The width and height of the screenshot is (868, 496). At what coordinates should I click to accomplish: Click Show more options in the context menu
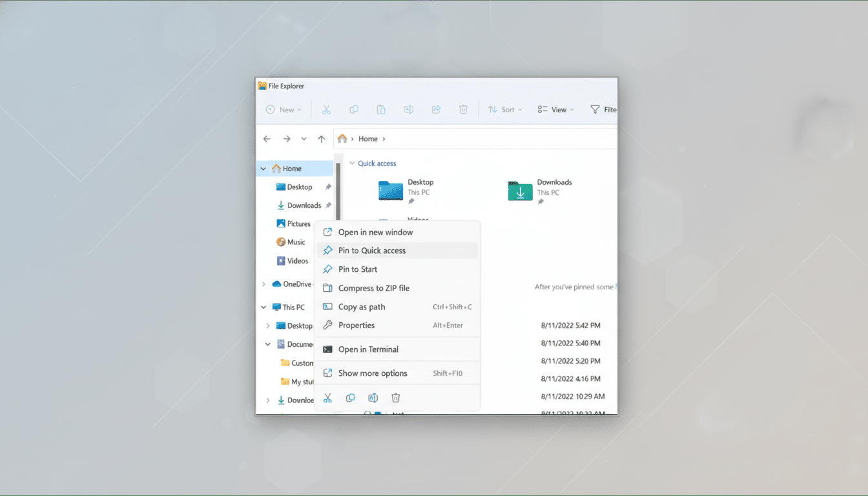point(373,373)
